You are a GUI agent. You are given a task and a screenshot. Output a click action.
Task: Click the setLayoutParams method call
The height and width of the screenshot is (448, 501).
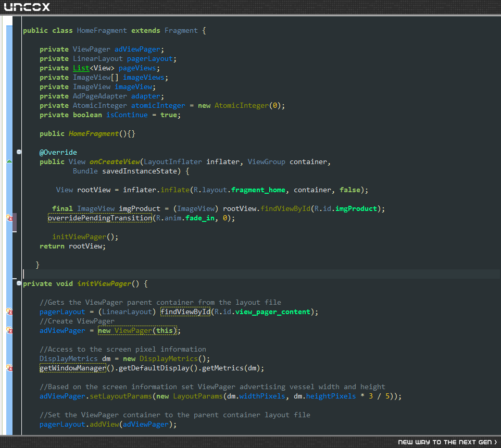coord(121,396)
